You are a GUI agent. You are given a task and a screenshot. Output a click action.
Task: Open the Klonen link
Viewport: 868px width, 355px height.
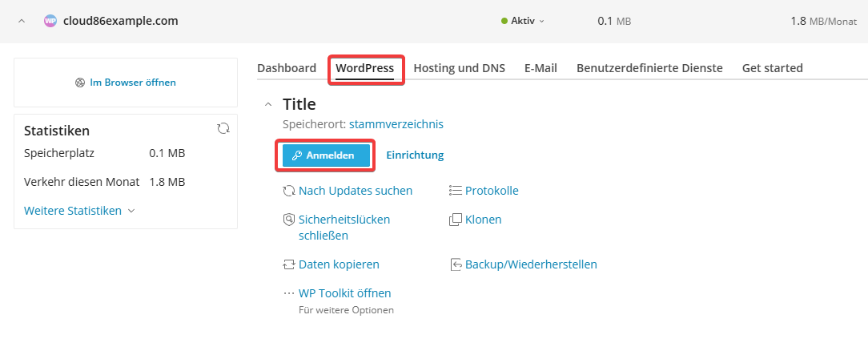[484, 220]
